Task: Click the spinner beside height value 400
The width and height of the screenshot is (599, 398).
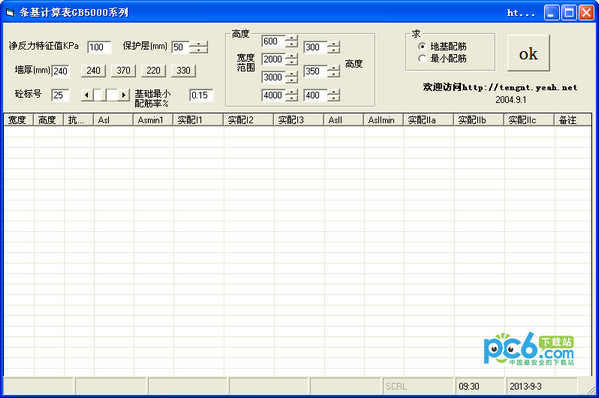Action: pos(333,95)
